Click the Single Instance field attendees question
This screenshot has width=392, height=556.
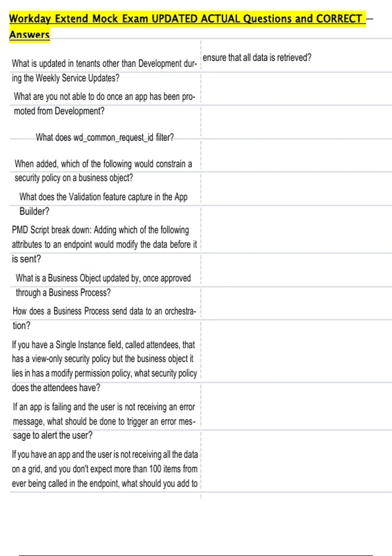[104, 366]
